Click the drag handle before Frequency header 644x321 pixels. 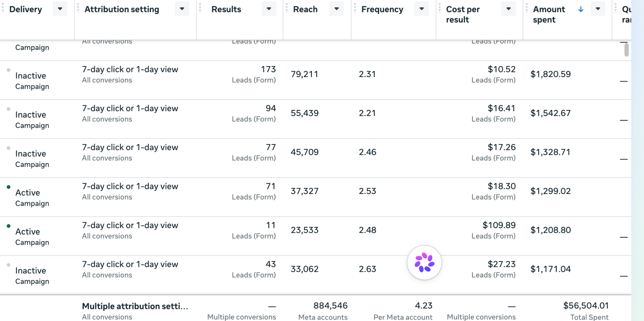coord(355,9)
